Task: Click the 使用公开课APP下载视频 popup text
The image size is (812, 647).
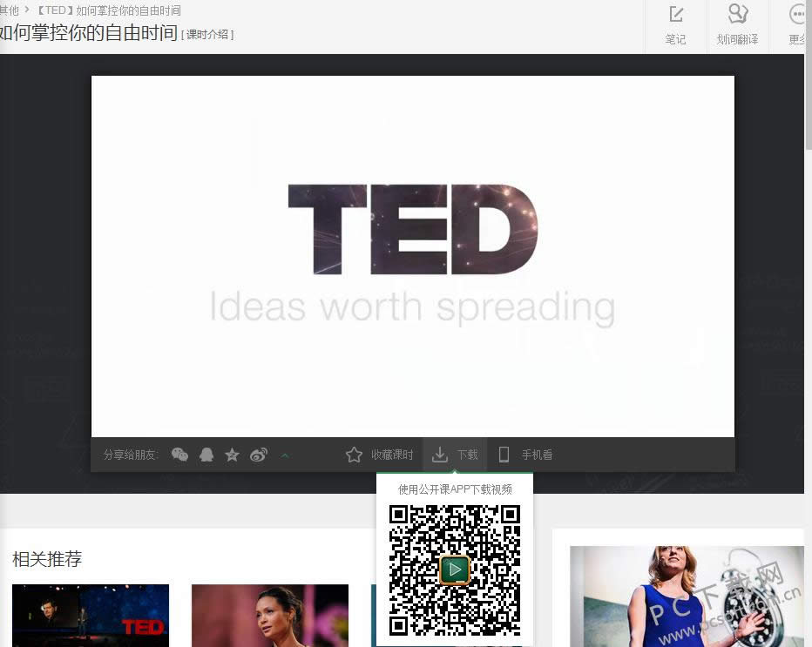Action: [x=455, y=489]
